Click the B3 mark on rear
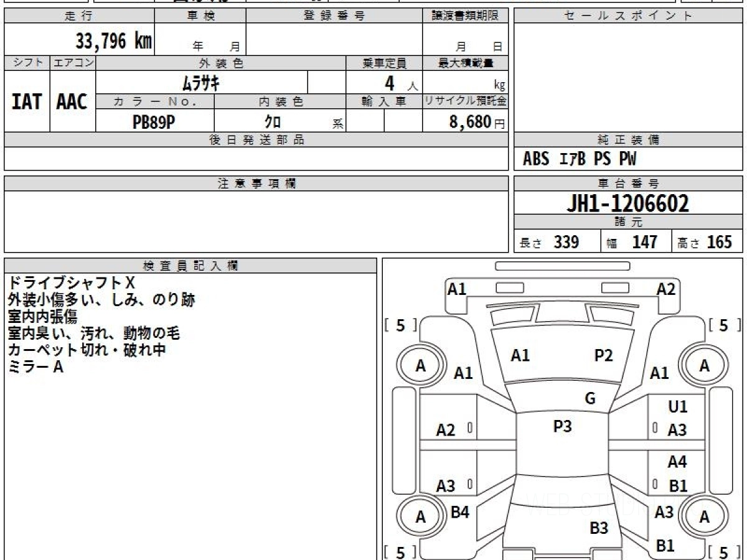The width and height of the screenshot is (747, 560). (x=598, y=528)
